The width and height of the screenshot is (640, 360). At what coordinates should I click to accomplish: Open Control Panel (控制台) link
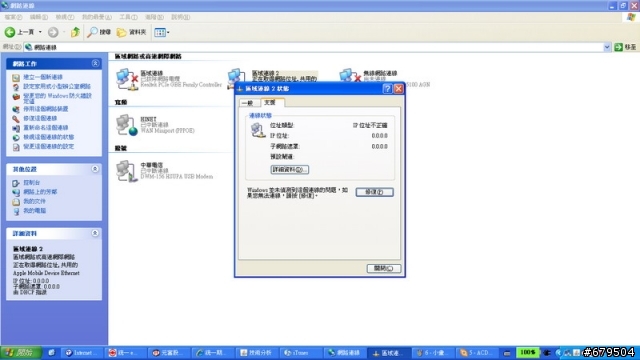coord(31,182)
